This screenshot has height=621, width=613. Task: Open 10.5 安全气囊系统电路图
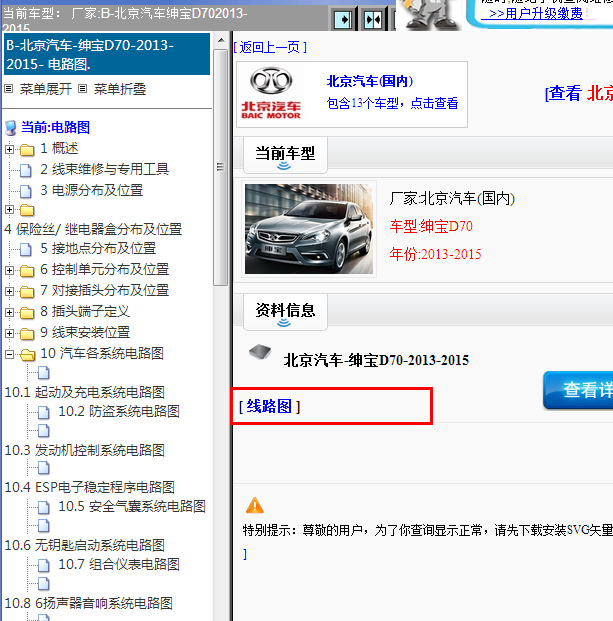click(x=132, y=506)
